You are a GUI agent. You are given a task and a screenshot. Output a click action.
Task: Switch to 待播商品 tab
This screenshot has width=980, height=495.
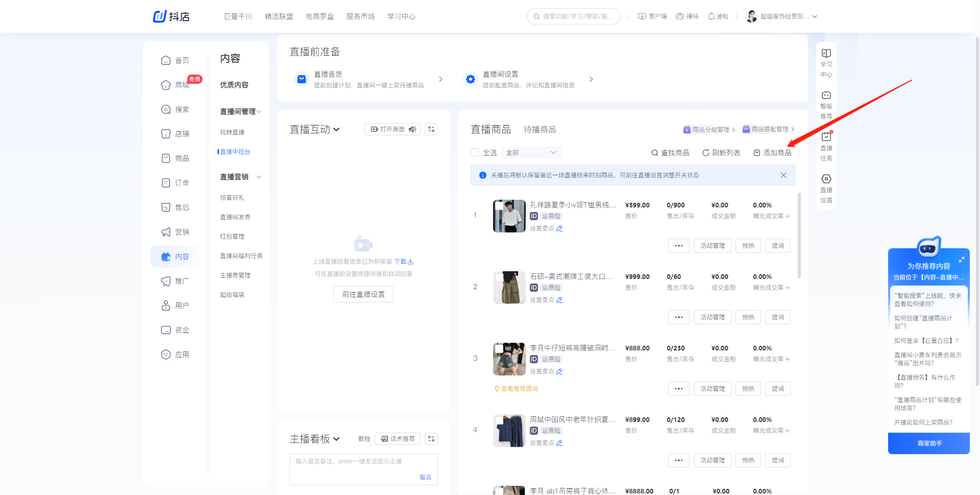point(540,130)
